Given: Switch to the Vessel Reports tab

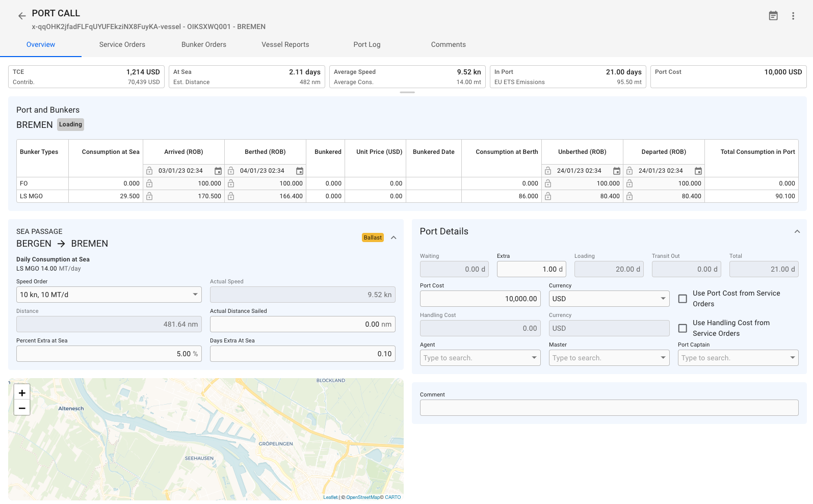Looking at the screenshot, I should 285,44.
